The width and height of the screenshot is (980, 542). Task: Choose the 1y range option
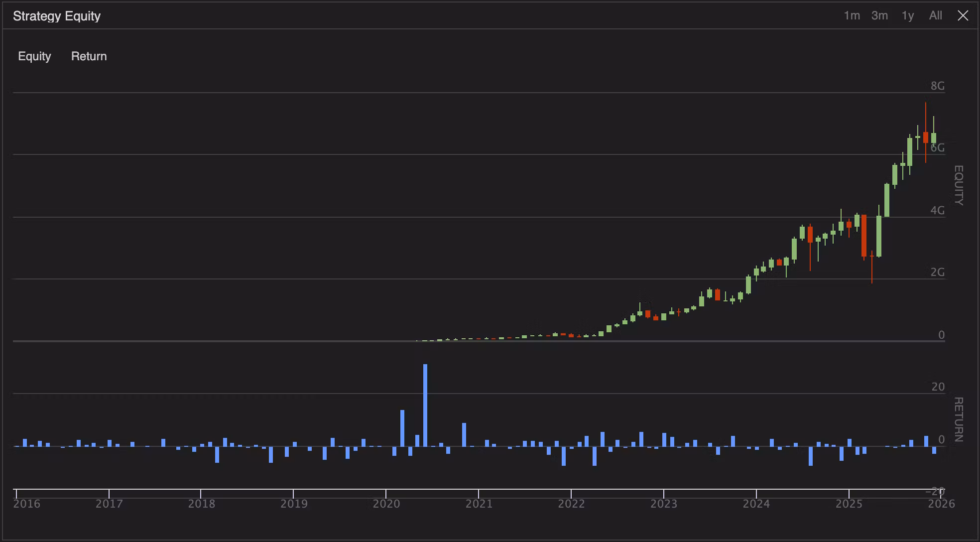point(907,16)
